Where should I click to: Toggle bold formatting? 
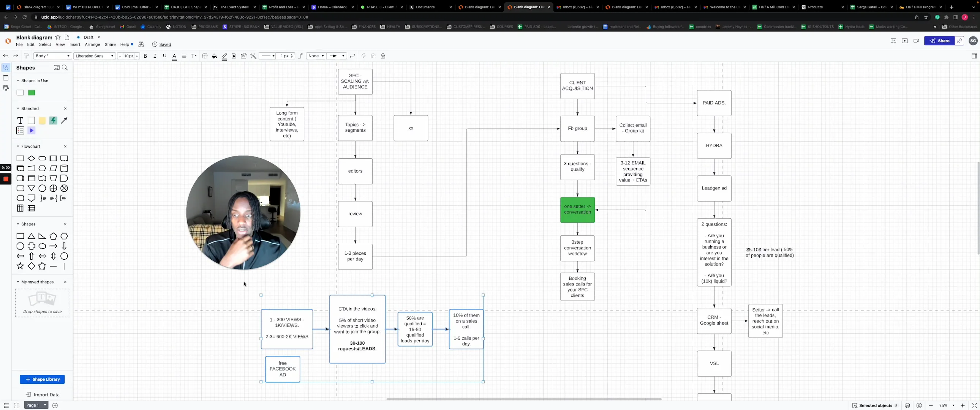pyautogui.click(x=145, y=56)
